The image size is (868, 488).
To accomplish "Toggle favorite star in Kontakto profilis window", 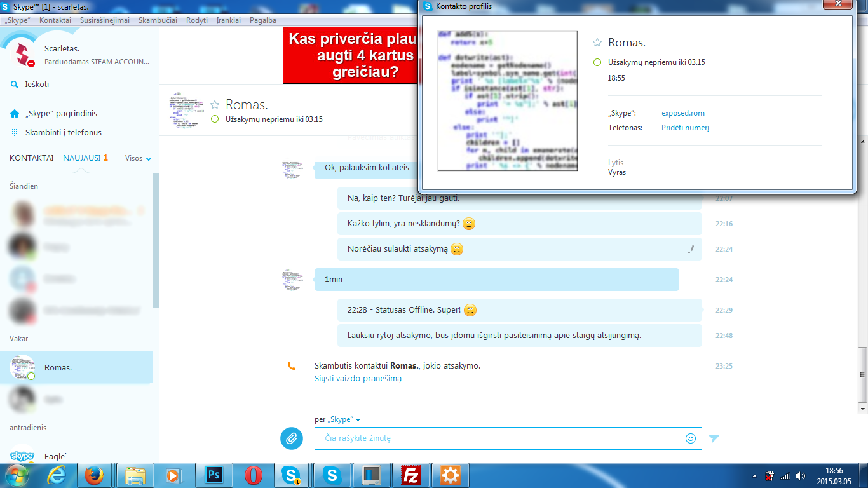I will click(x=597, y=43).
